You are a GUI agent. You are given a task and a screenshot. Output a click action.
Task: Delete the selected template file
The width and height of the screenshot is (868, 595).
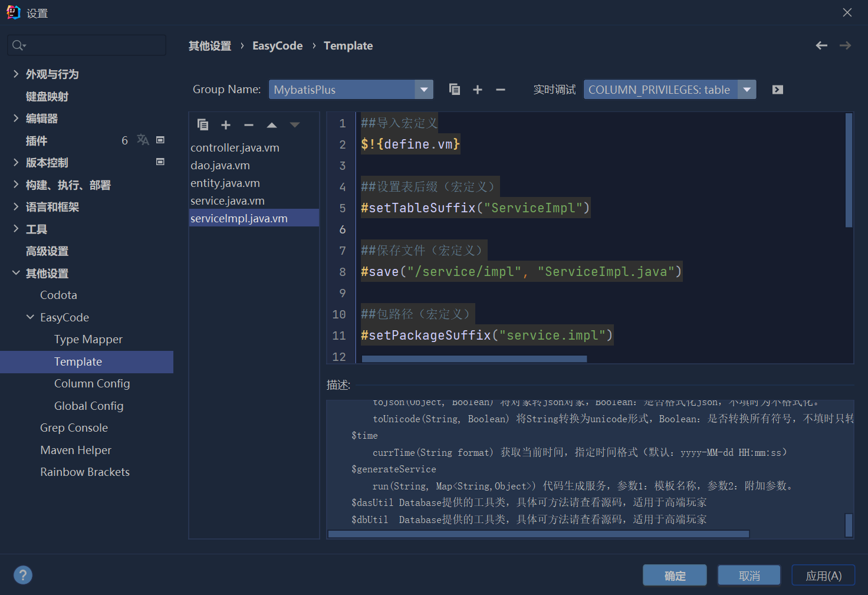coord(249,125)
